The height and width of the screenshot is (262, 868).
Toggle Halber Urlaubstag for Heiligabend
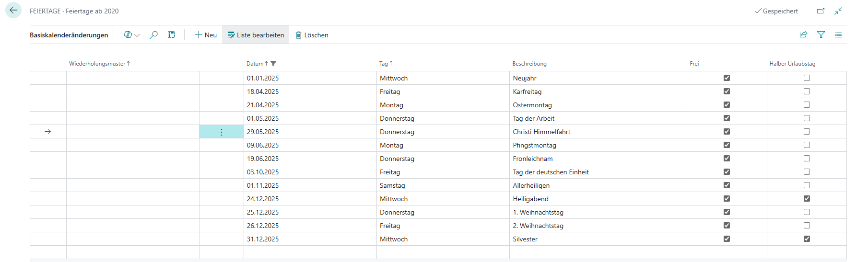click(x=807, y=198)
